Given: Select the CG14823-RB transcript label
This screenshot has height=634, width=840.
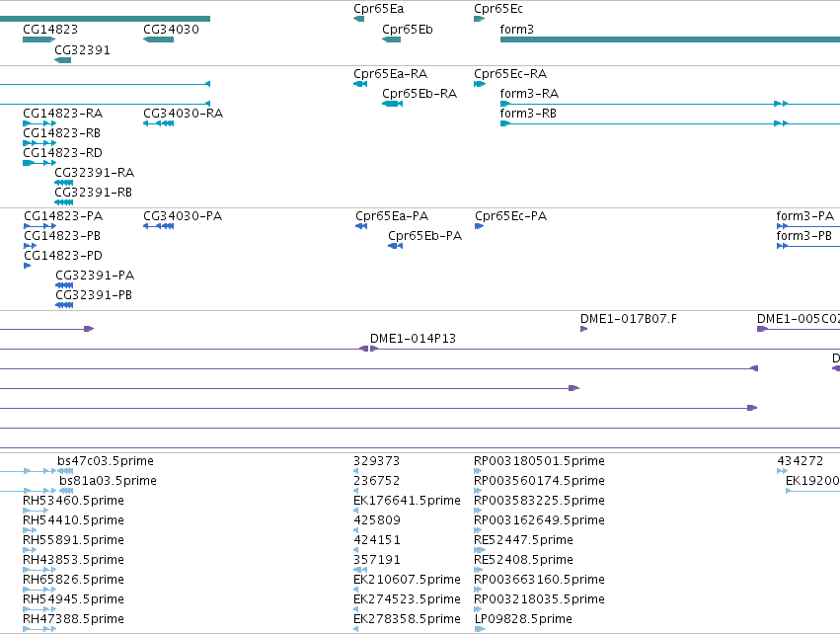Looking at the screenshot, I should coord(61,133).
